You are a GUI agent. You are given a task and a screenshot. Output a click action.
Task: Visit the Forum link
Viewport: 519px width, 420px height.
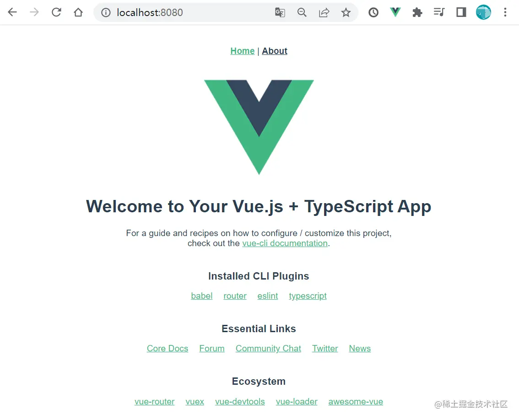tap(212, 349)
